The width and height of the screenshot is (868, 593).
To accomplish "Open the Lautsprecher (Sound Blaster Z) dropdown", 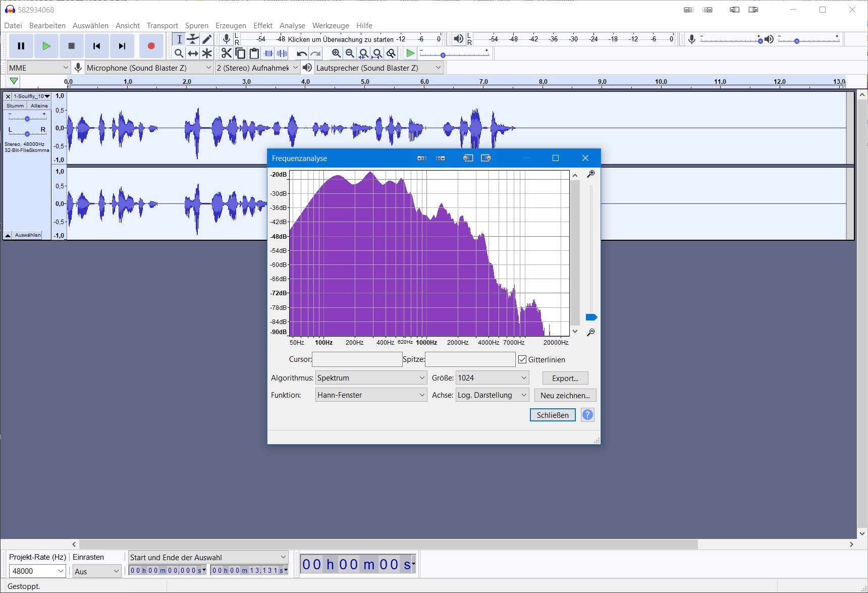I will tap(378, 68).
